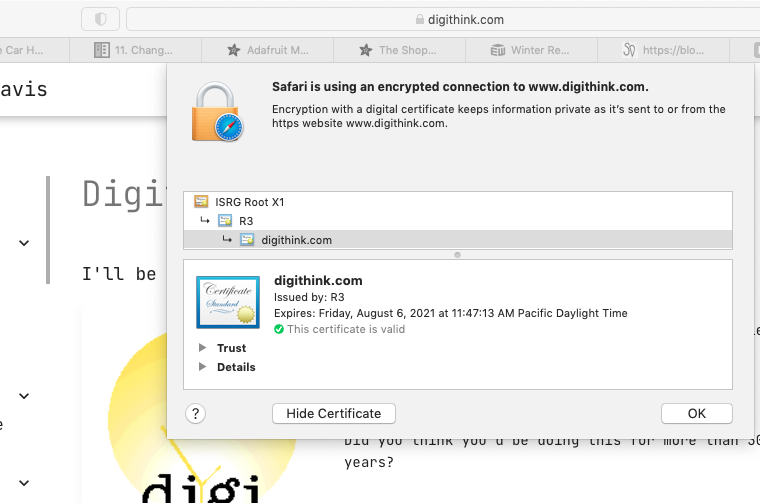Select ISRG Root X1 certificate row
Viewport: 760px width, 503px height.
pos(458,202)
